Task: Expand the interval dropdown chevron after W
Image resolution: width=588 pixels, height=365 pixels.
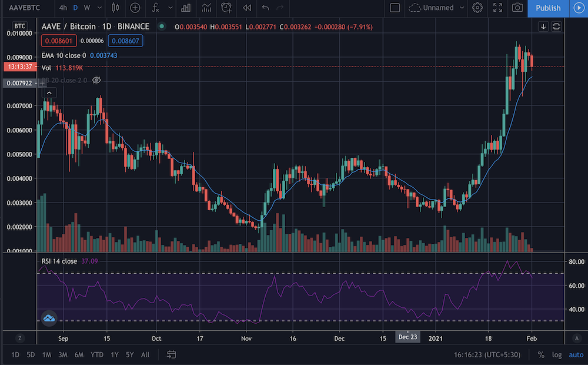Action: pos(99,8)
